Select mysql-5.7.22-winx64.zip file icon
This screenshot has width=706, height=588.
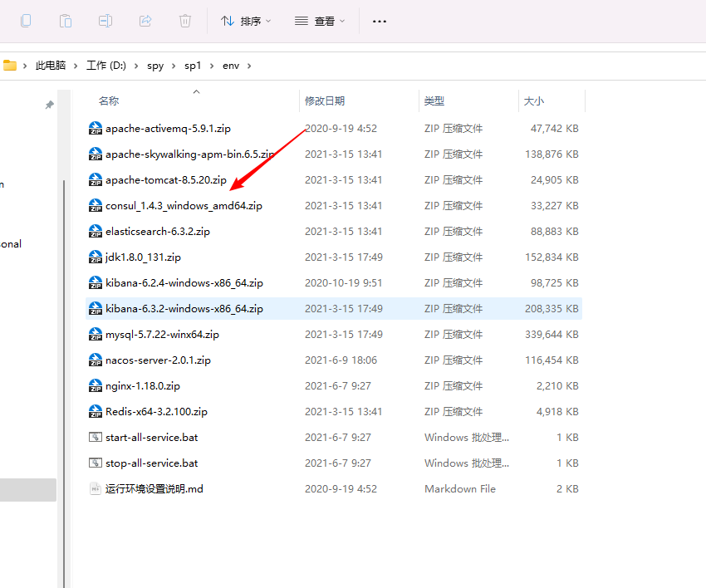click(96, 334)
